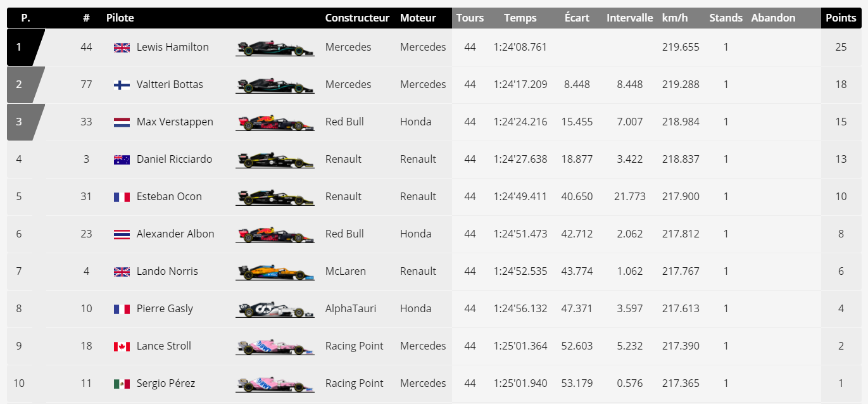Click Esteban Ocon's Renault car image
Viewport: 868px width, 404px height.
click(x=275, y=198)
